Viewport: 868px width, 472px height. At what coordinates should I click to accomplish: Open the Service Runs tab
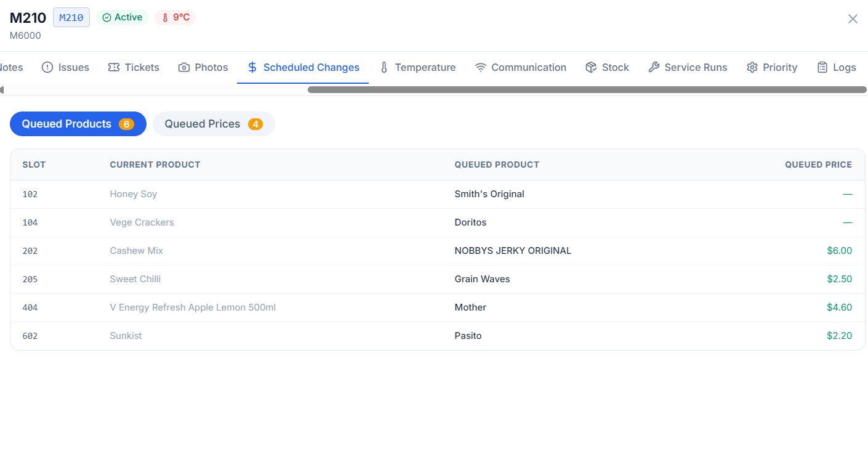coord(688,67)
